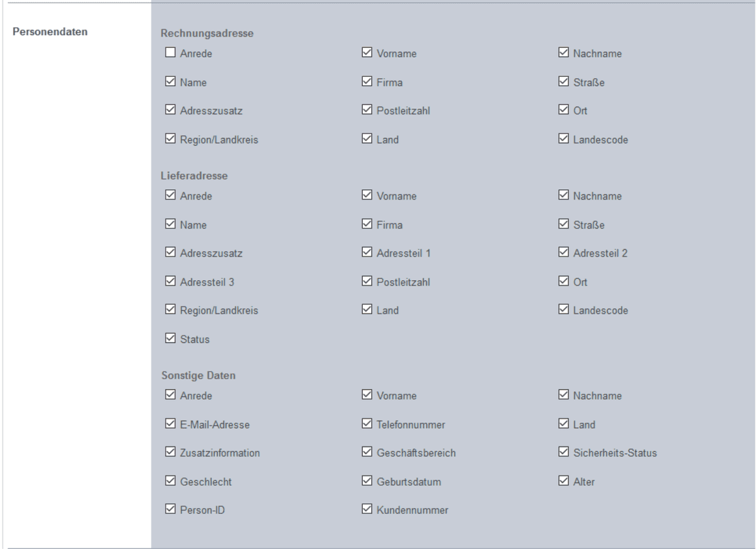Toggle the Geschlecht checkbox

[170, 482]
